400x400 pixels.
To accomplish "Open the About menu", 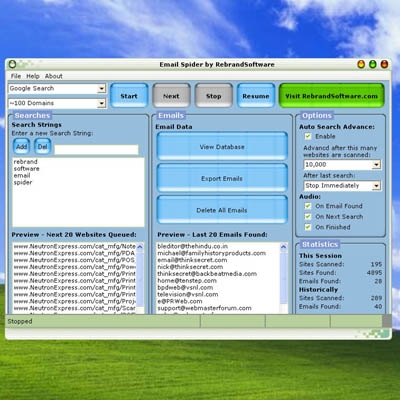I will [x=54, y=76].
